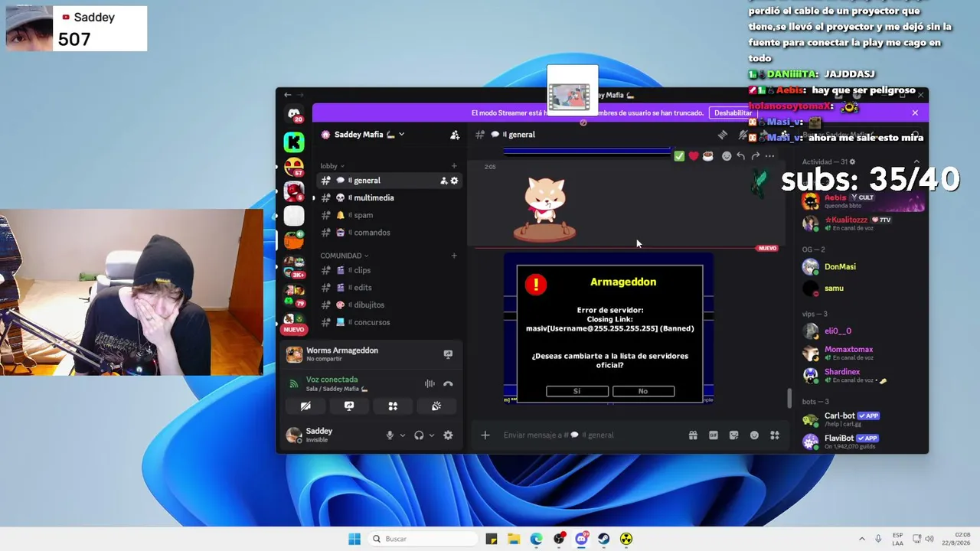Add checkmark reaction to the message
980x551 pixels.
pos(679,156)
